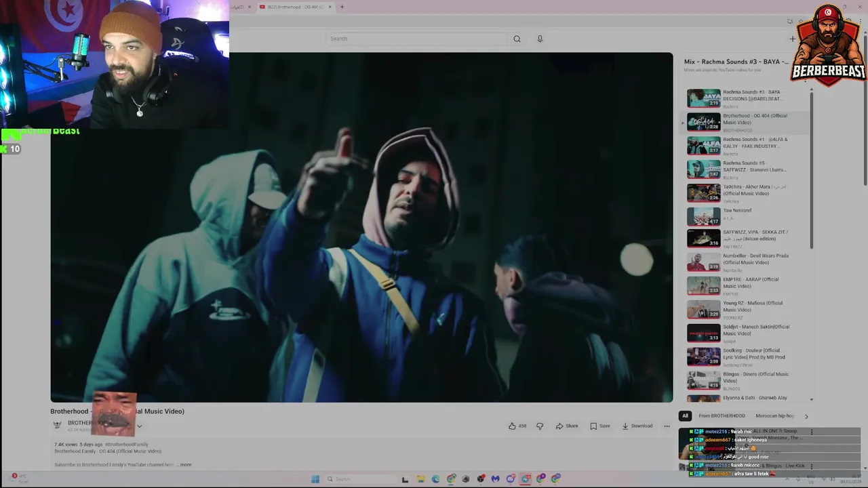Click the Windows taskbar search box
Screen dimensions: 868x488
359,479
